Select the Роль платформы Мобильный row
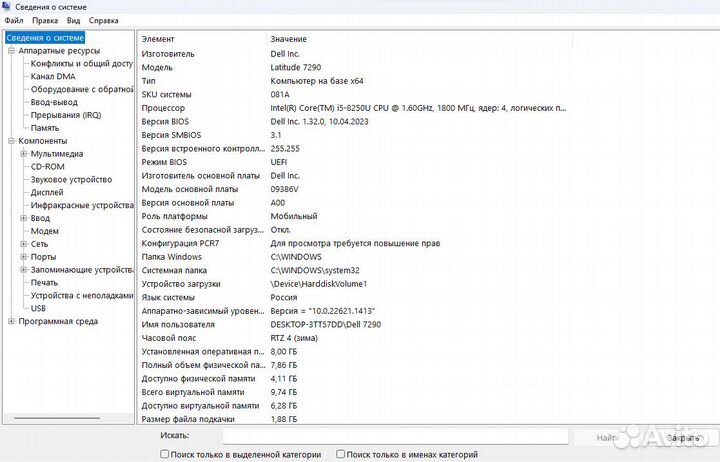 [x=354, y=216]
